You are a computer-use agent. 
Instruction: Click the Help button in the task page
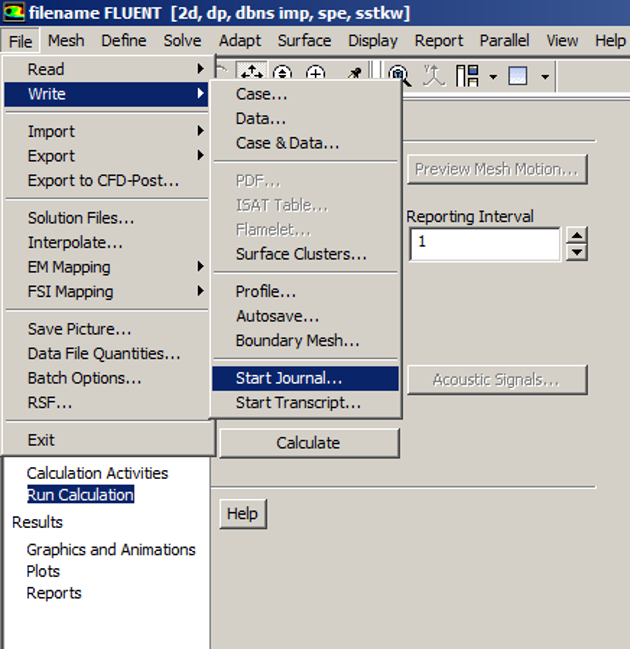242,514
